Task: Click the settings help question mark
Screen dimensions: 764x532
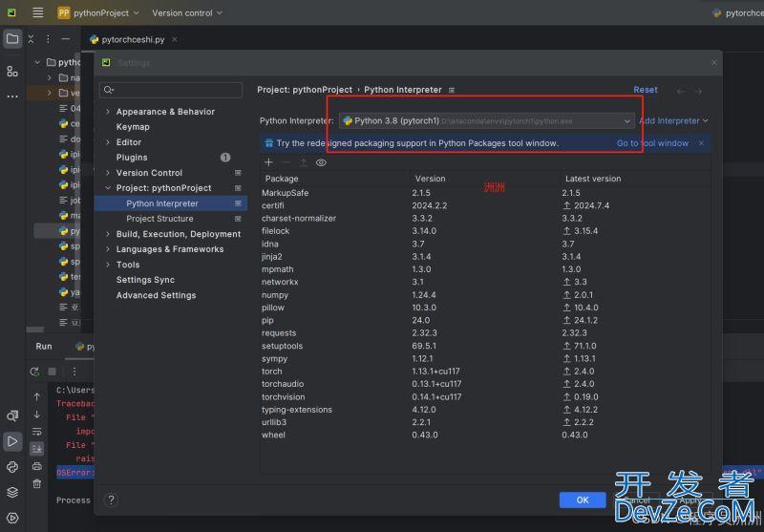Action: tap(111, 500)
